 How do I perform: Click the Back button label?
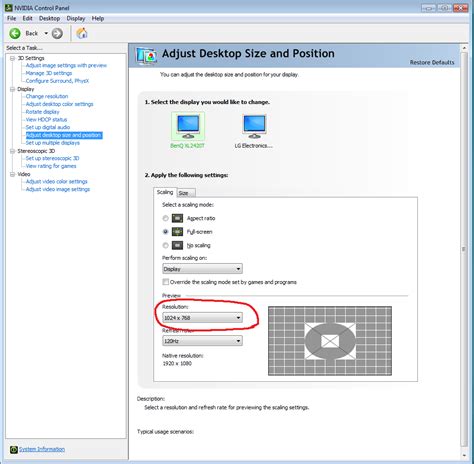click(x=32, y=33)
